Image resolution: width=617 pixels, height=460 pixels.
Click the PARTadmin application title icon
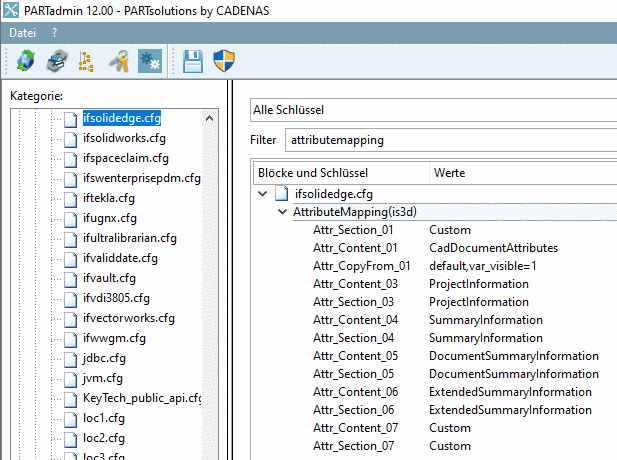11,10
